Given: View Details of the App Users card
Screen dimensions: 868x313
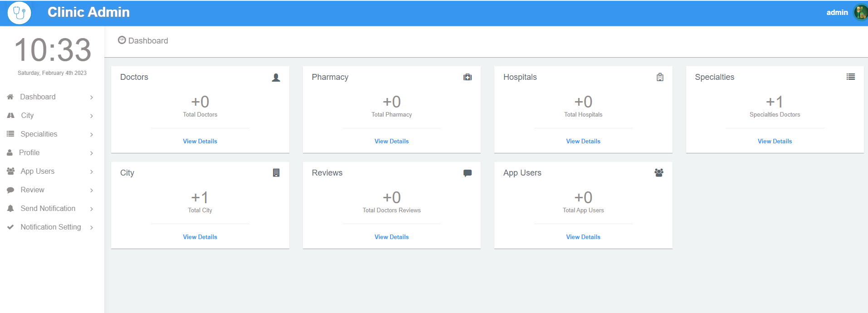Looking at the screenshot, I should pos(583,237).
